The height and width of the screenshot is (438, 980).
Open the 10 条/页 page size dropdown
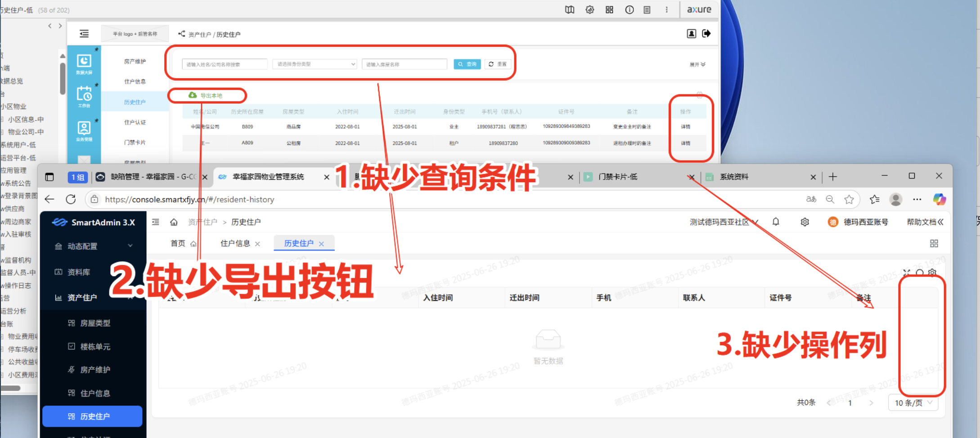click(913, 403)
